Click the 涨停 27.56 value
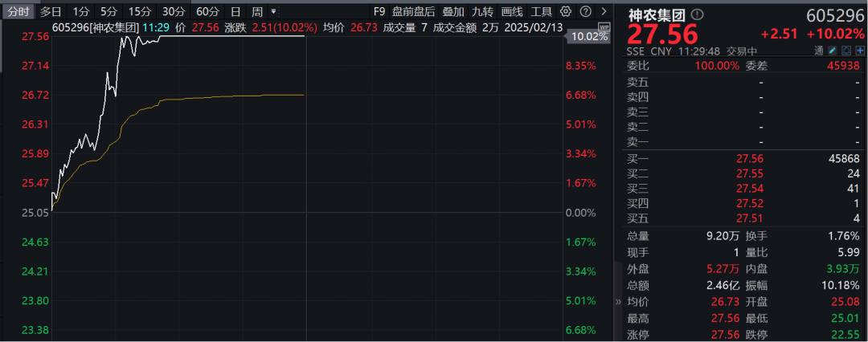Image resolution: width=868 pixels, height=342 pixels. (725, 335)
